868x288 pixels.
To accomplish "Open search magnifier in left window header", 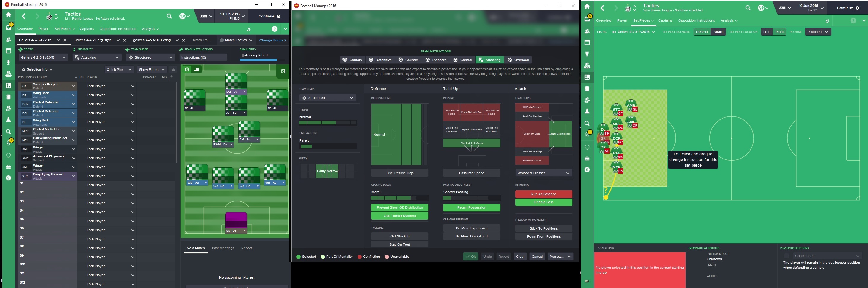I will tap(169, 16).
